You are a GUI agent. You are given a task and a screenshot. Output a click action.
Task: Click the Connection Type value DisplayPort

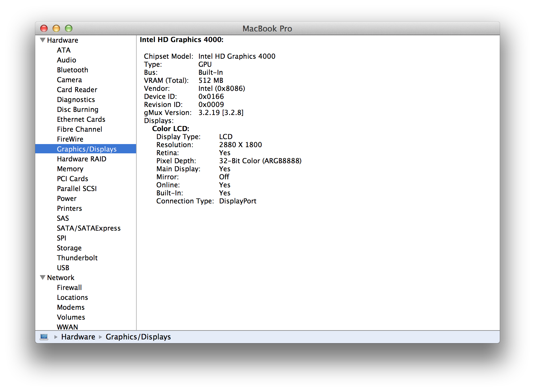click(x=238, y=201)
